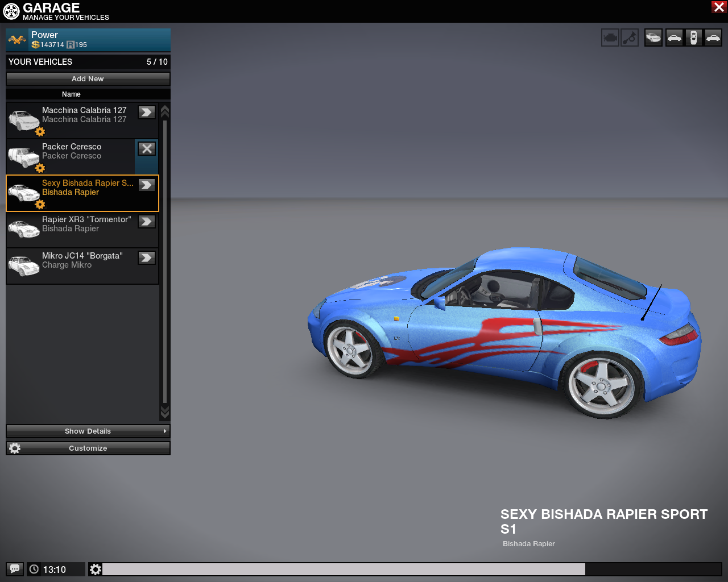Click the arrow next to Rapier XR3 Tormentor
728x582 pixels.
(147, 222)
